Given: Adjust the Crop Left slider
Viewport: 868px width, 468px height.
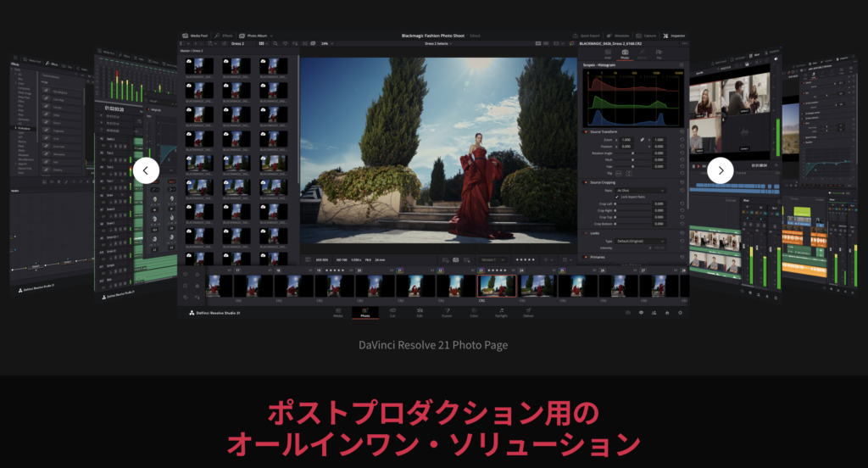Looking at the screenshot, I should (632, 203).
